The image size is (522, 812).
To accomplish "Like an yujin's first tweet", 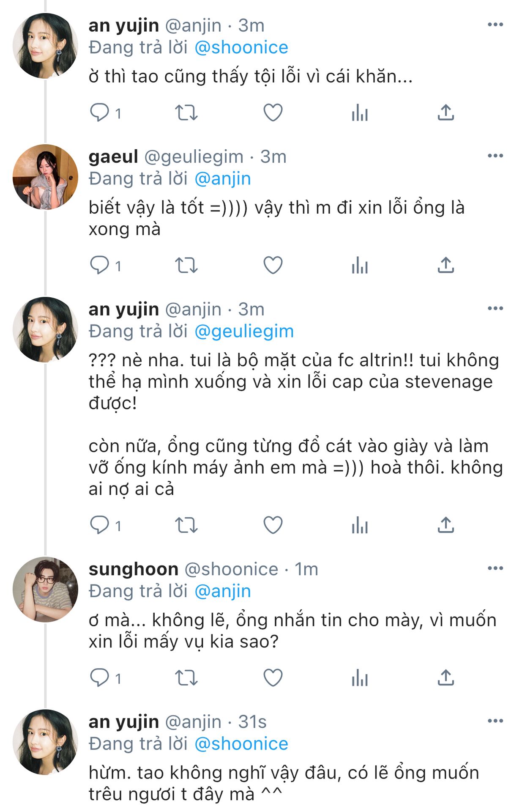I will point(273,112).
